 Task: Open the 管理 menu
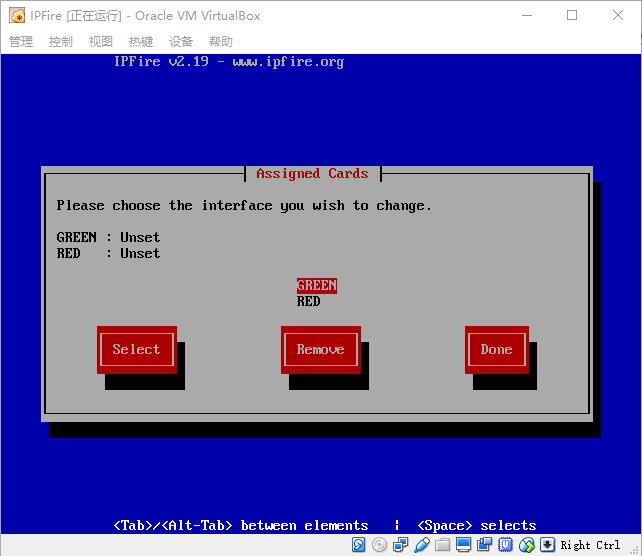pyautogui.click(x=21, y=41)
